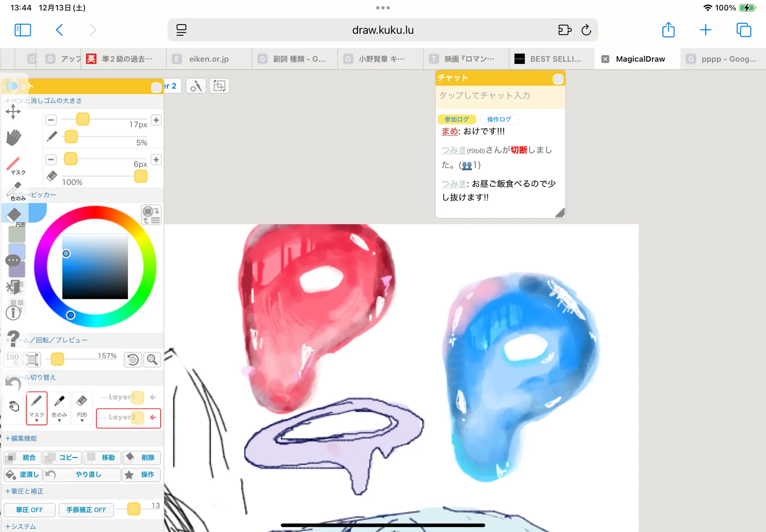
Task: Decrease eraser size with minus button
Action: click(x=51, y=159)
